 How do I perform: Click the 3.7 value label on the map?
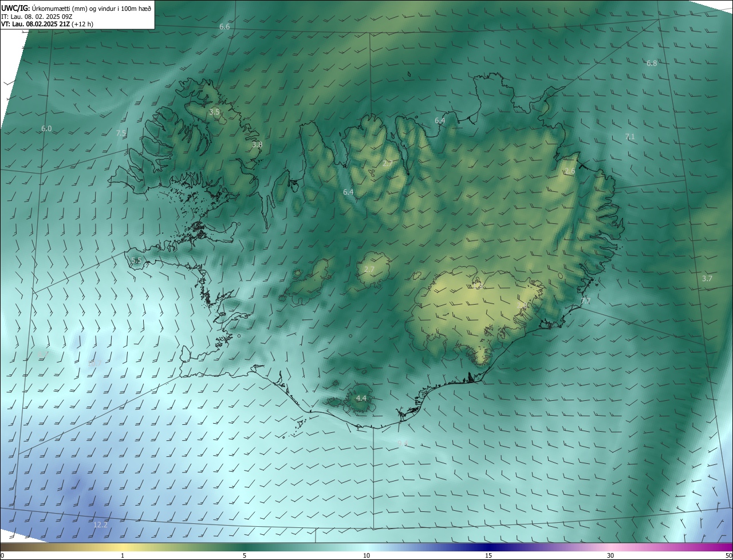[x=707, y=279]
